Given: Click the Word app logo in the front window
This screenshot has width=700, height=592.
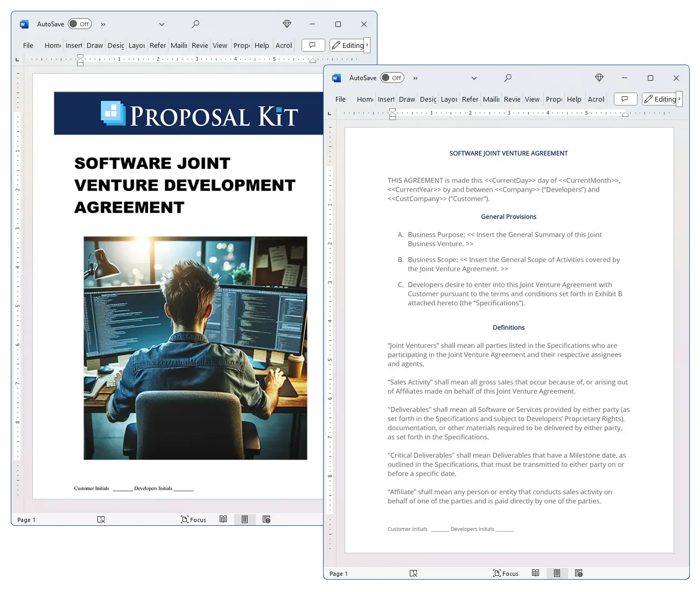Looking at the screenshot, I should coord(337,78).
